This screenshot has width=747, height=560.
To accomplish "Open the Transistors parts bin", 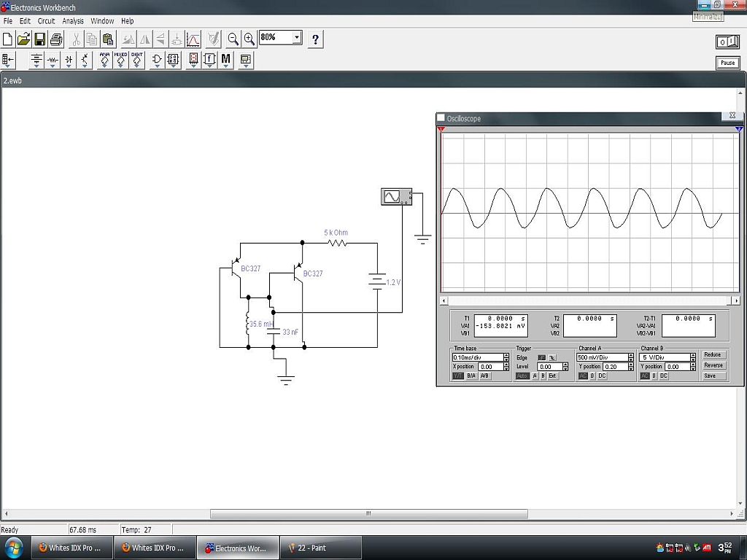I will click(85, 60).
